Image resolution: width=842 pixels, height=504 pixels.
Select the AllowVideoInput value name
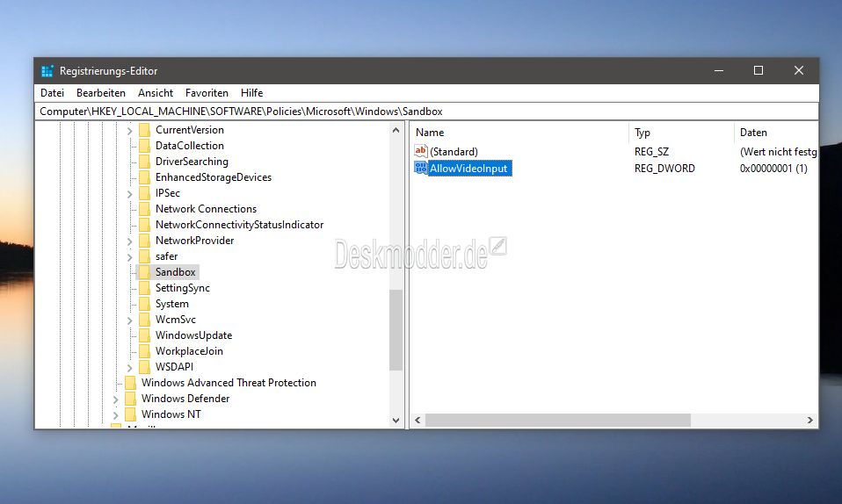[x=469, y=169]
